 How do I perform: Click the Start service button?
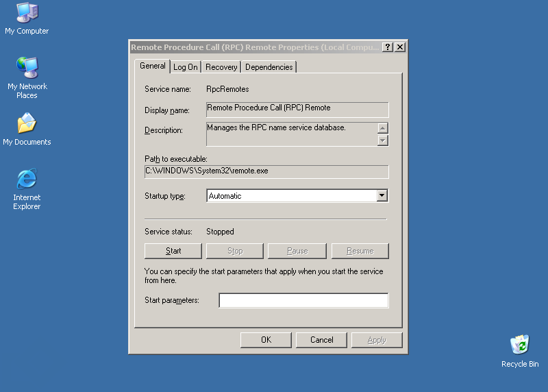point(173,251)
